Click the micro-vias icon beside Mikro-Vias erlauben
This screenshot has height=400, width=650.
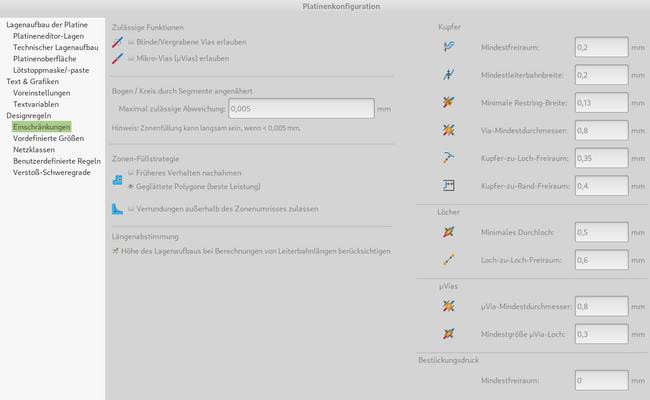117,58
